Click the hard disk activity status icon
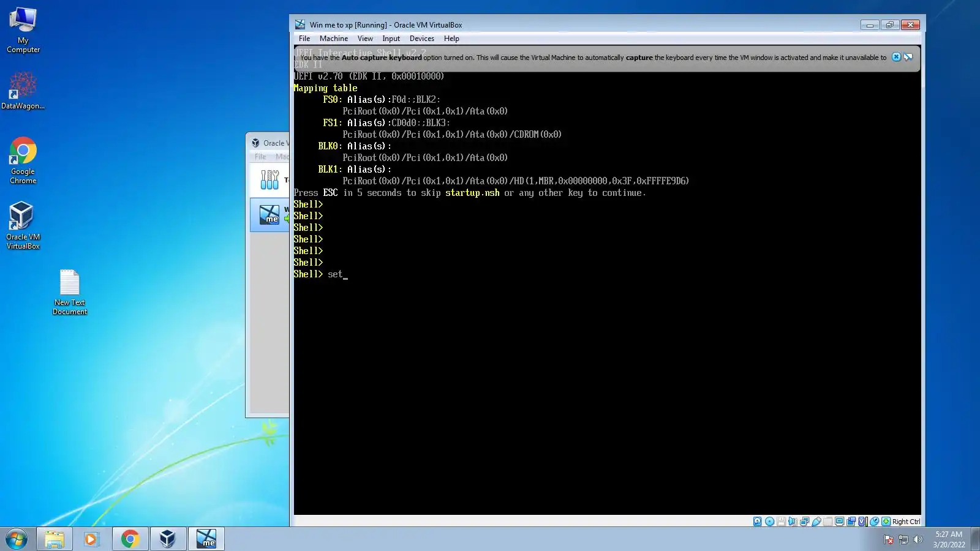 pyautogui.click(x=758, y=522)
